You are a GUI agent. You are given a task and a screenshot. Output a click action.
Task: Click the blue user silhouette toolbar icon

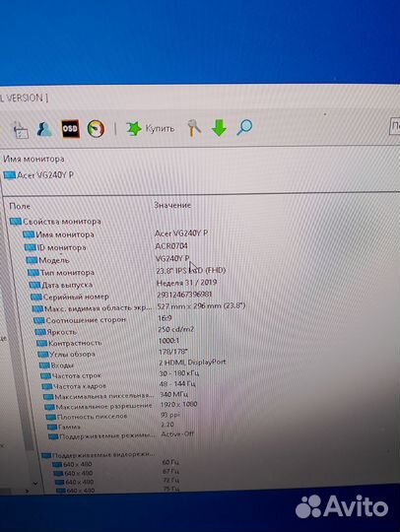[44, 129]
